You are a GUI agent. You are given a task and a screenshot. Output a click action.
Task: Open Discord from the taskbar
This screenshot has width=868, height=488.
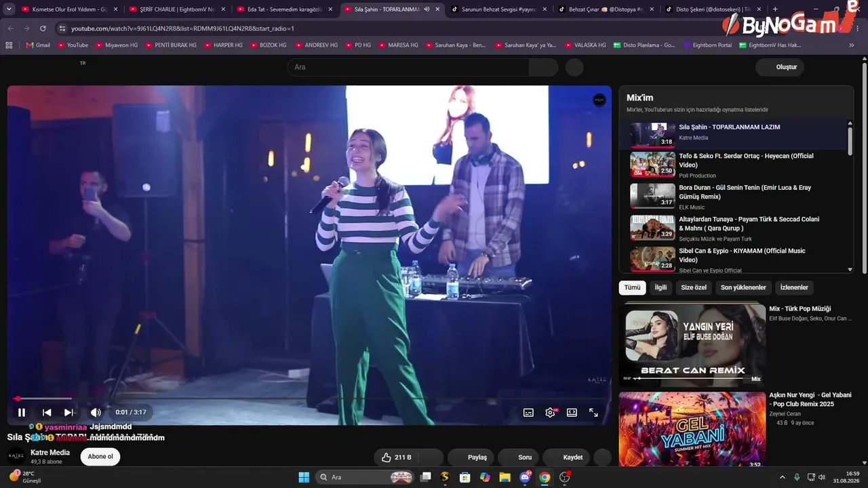pyautogui.click(x=525, y=477)
